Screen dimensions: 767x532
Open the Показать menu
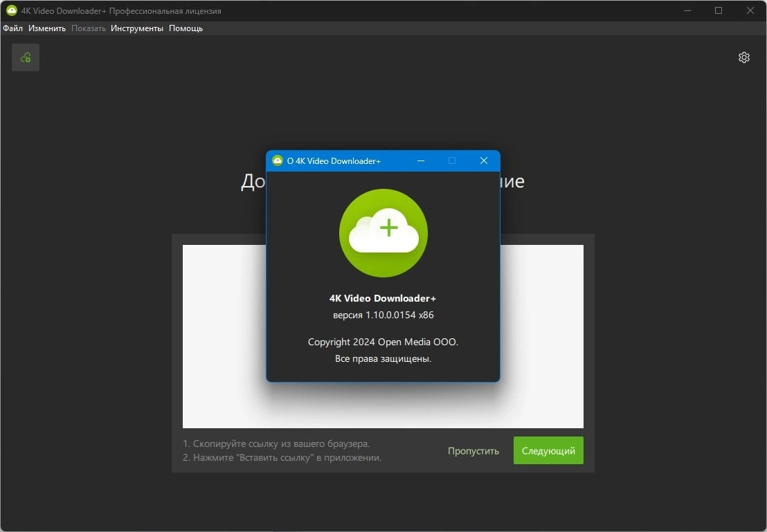click(89, 28)
